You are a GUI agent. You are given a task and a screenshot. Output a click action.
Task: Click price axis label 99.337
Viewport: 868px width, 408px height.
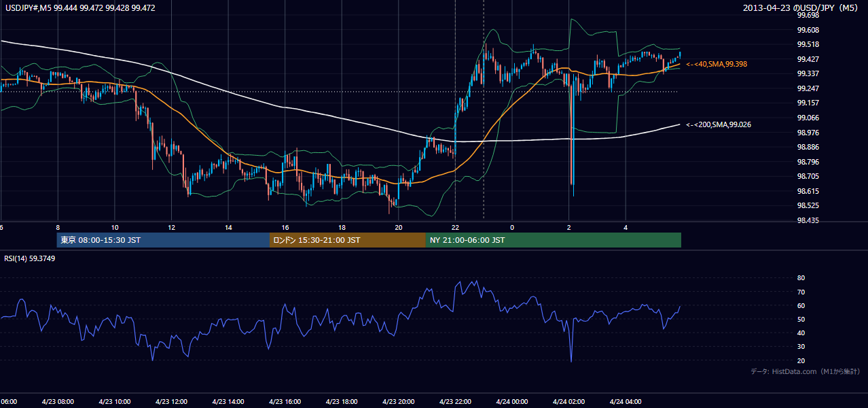click(808, 73)
